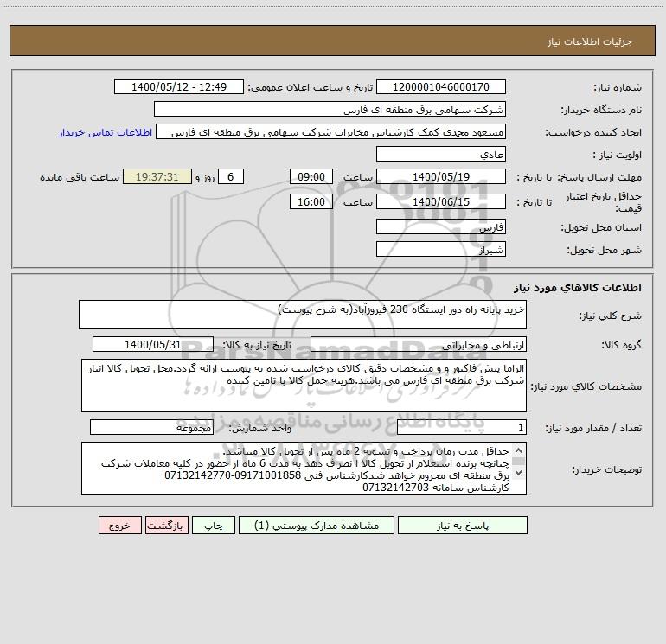Open مشاهده مدارک پیوستی (1) attachments
666x644 pixels.
click(317, 526)
